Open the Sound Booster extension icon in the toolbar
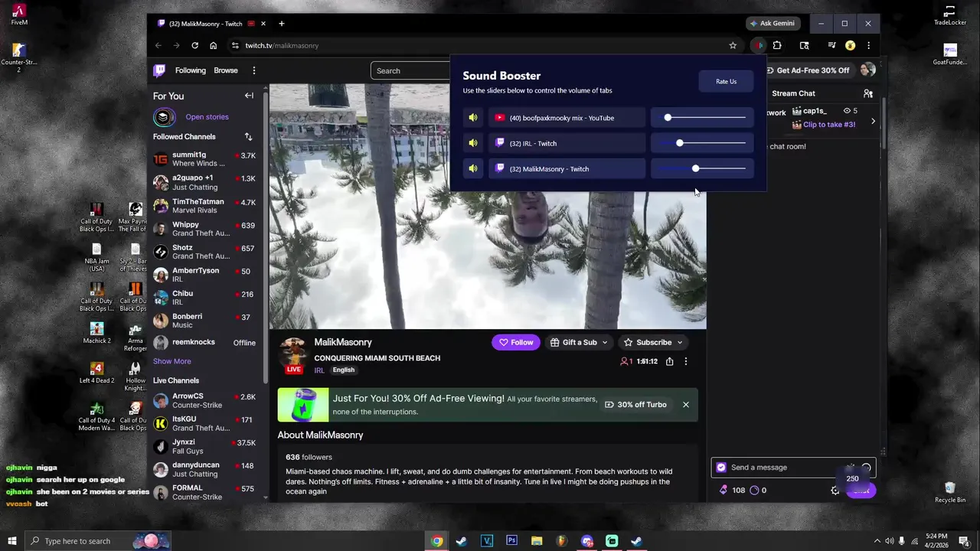This screenshot has width=980, height=551. pyautogui.click(x=758, y=45)
